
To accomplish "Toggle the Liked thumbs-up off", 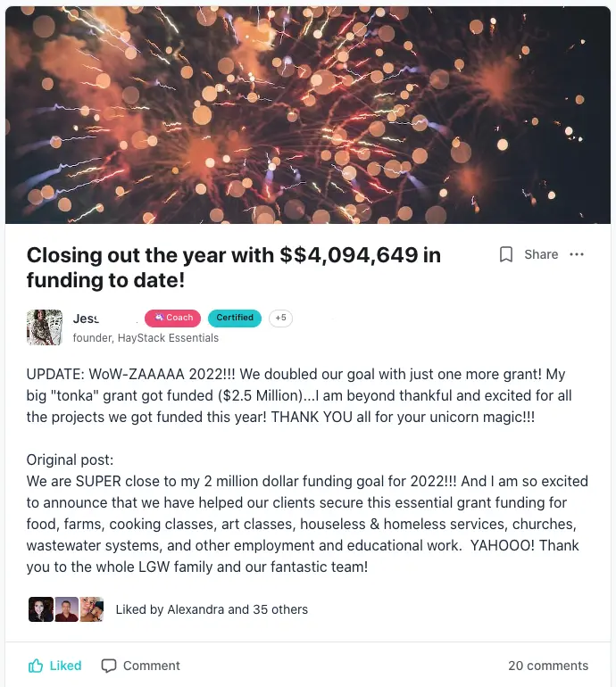I will point(55,666).
